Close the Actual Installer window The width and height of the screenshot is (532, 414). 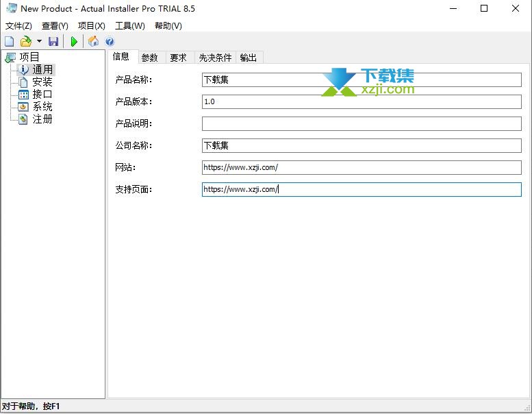coord(516,8)
